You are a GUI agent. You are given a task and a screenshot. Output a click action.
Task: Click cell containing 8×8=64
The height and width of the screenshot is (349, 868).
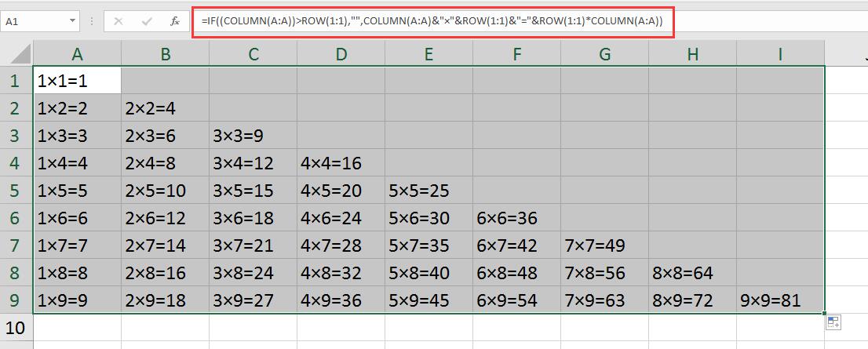tap(693, 273)
